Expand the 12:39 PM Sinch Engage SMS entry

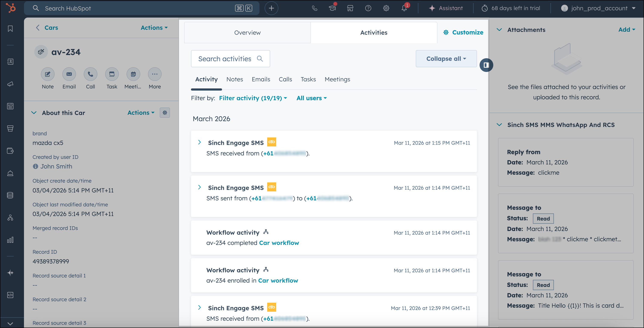tap(199, 307)
